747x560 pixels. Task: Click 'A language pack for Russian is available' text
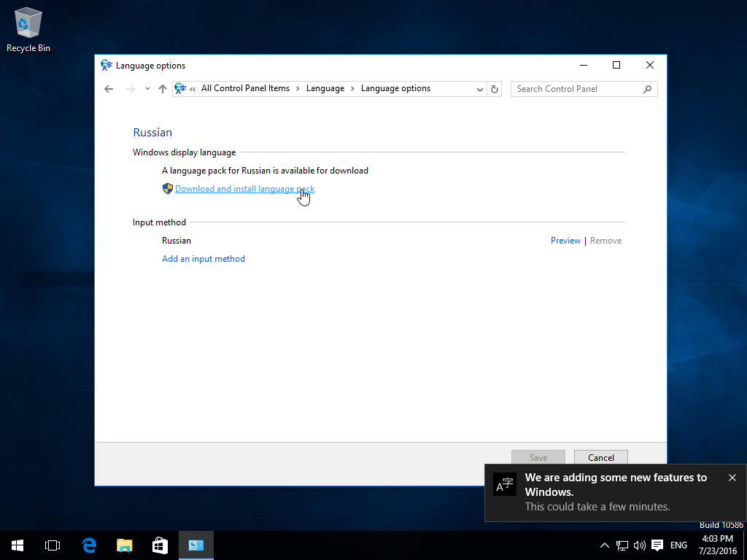[265, 171]
